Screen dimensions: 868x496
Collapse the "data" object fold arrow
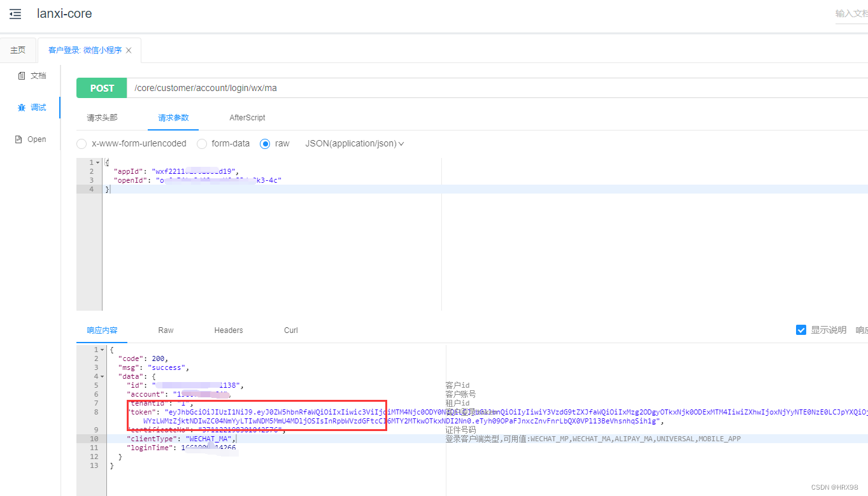[x=103, y=376]
